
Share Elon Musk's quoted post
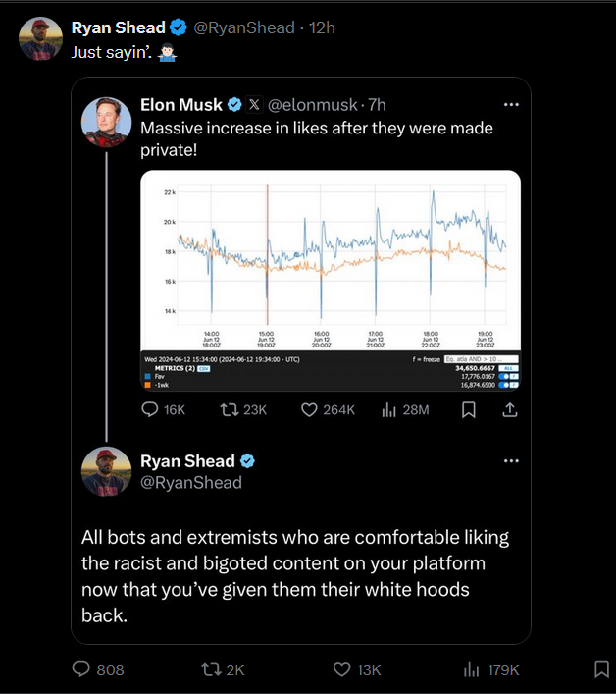pos(509,410)
